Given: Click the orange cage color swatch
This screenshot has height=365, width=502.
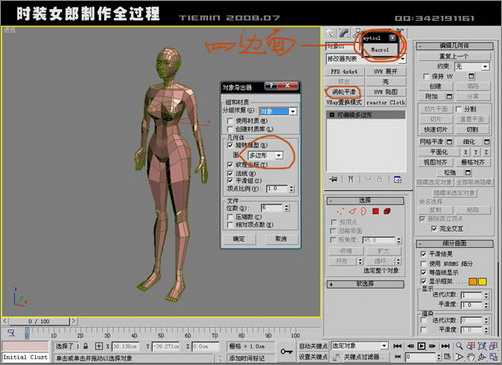Looking at the screenshot, I should click(473, 282).
